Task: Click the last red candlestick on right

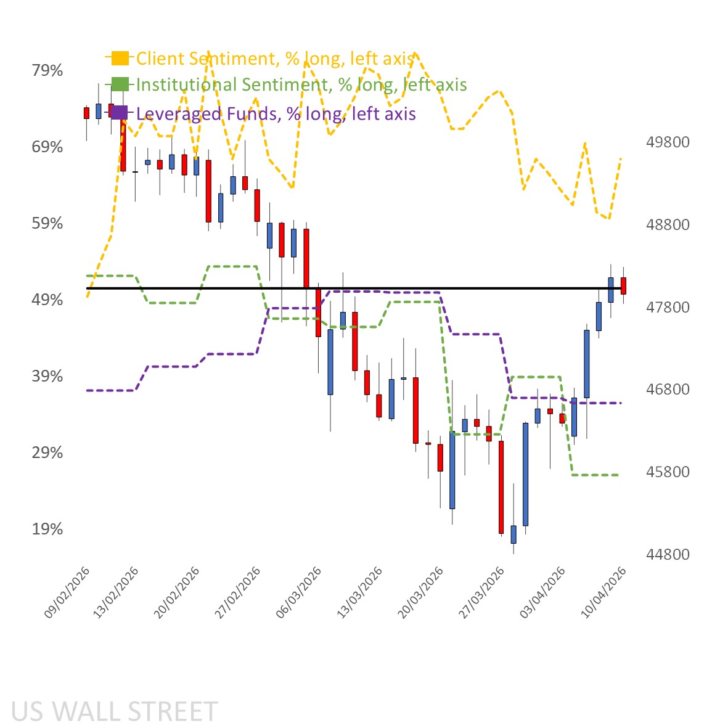Action: coord(623,285)
